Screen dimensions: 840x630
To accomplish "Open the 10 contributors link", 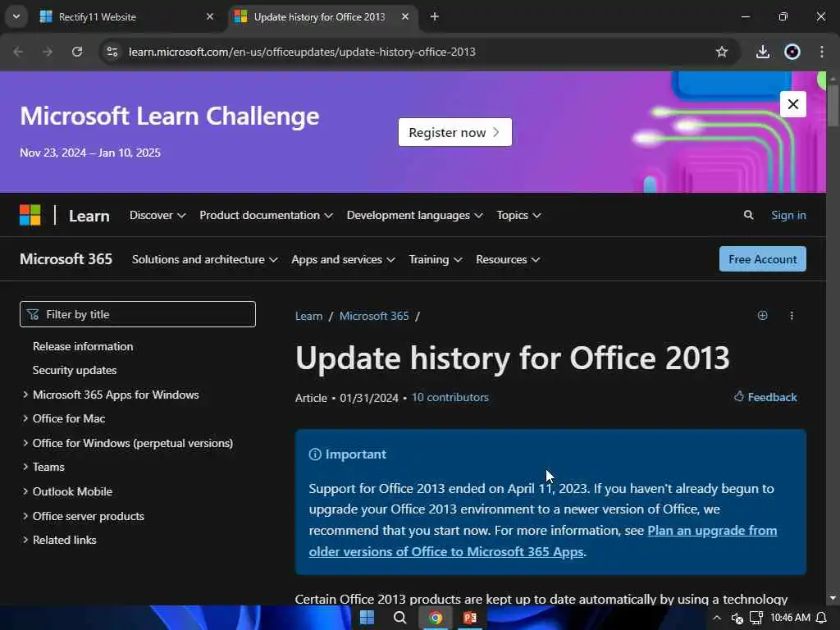I will pos(450,398).
